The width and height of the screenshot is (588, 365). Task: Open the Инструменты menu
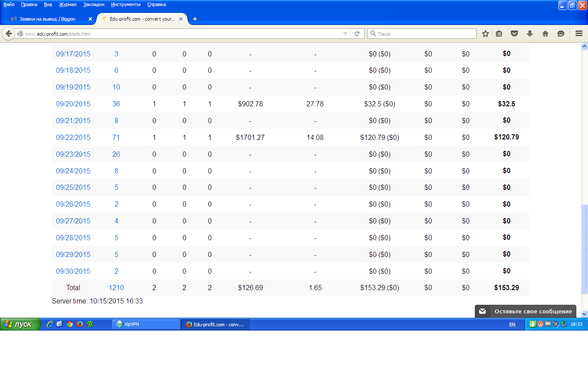(126, 4)
